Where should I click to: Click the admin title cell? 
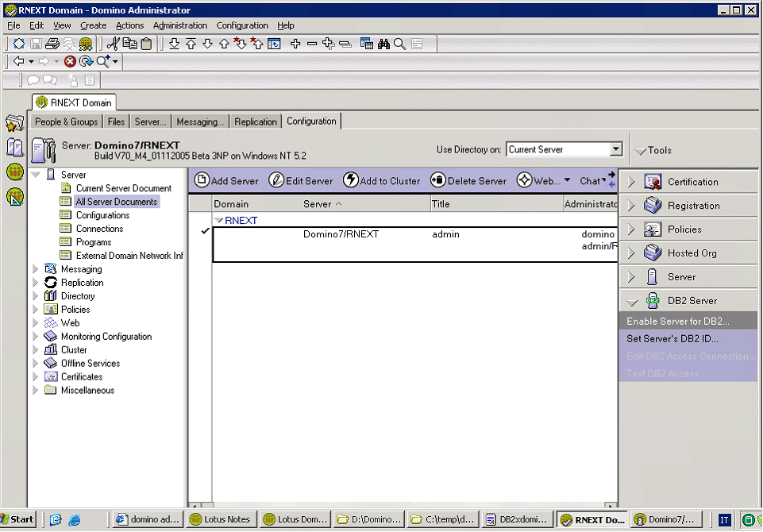click(445, 234)
